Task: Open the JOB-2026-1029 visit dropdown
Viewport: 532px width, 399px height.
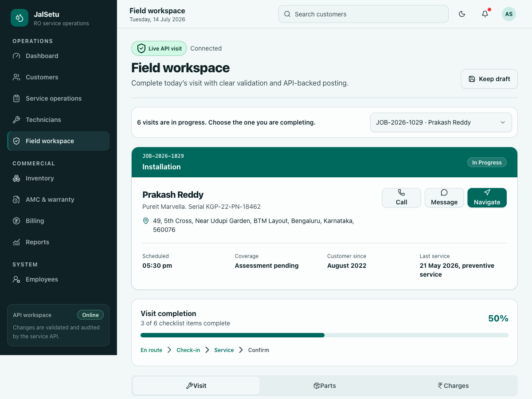Action: (441, 122)
